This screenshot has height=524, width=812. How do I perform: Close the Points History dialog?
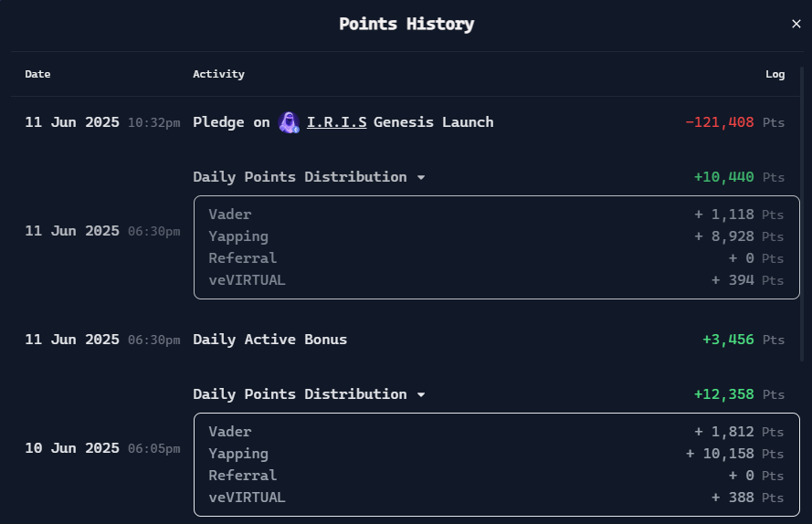(x=796, y=24)
